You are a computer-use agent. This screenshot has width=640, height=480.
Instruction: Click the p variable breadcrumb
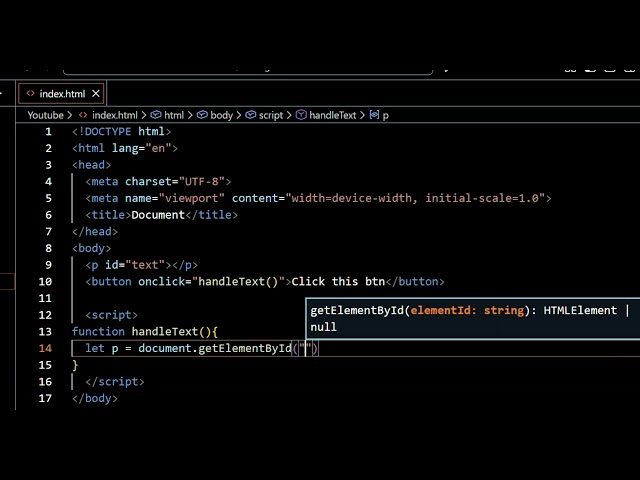coord(386,116)
